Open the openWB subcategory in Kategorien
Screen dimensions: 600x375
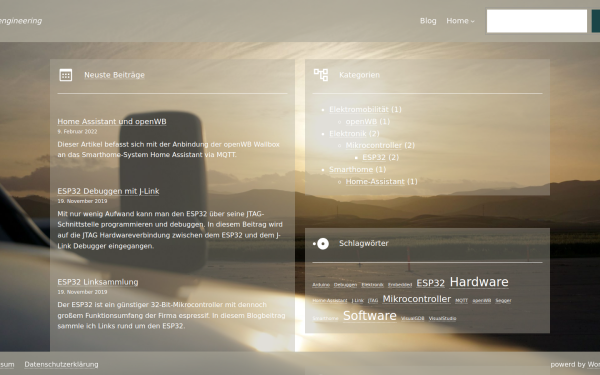tap(361, 122)
